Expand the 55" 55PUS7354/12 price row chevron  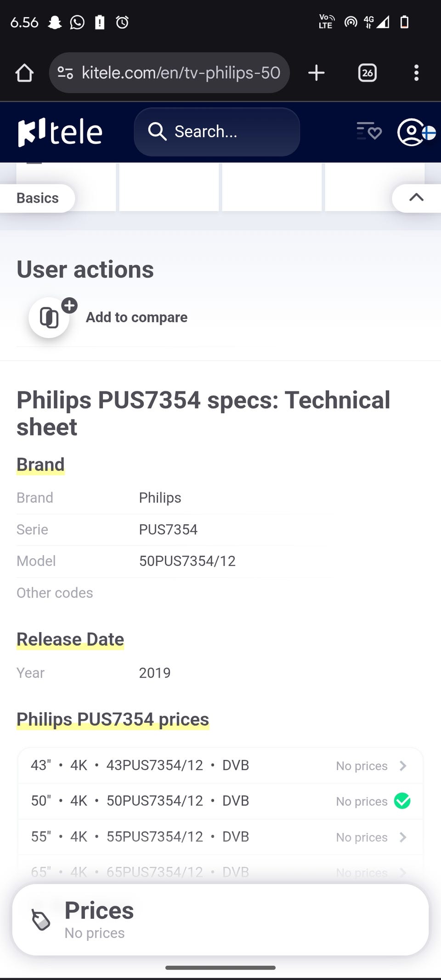403,837
